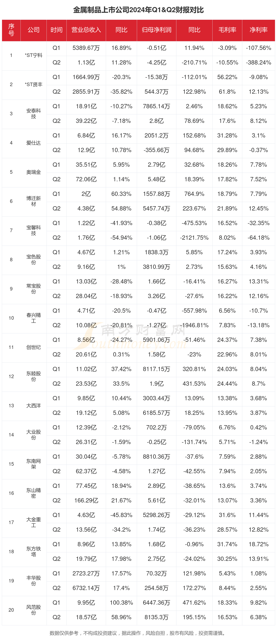Select the -2121.75% growth cell
This screenshot has height=644, width=277.
coord(194,238)
